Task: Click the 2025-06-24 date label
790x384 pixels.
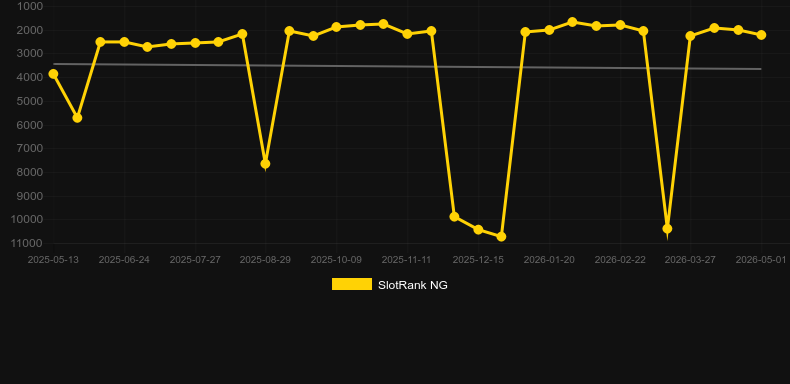Action: (124, 260)
